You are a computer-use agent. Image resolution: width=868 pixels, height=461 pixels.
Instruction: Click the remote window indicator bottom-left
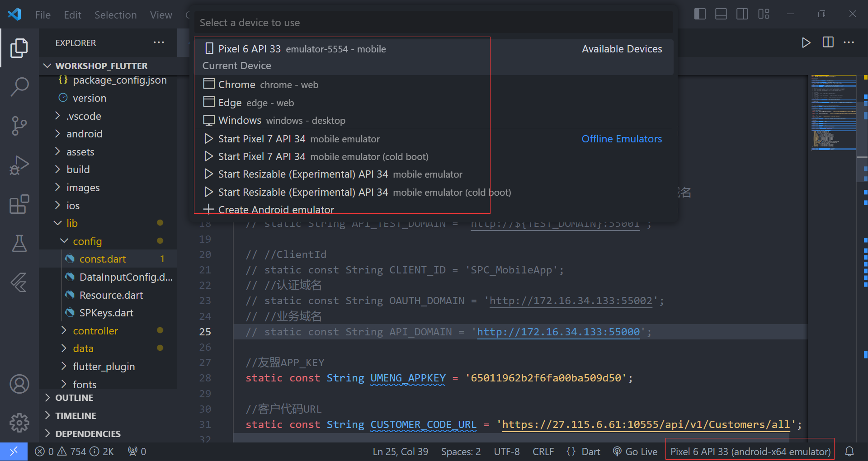[14, 451]
